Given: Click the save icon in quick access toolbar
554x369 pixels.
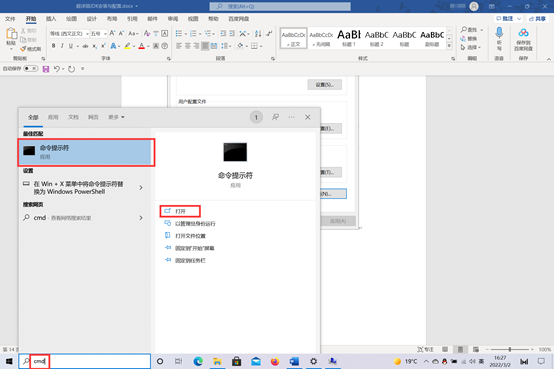Looking at the screenshot, I should point(46,69).
